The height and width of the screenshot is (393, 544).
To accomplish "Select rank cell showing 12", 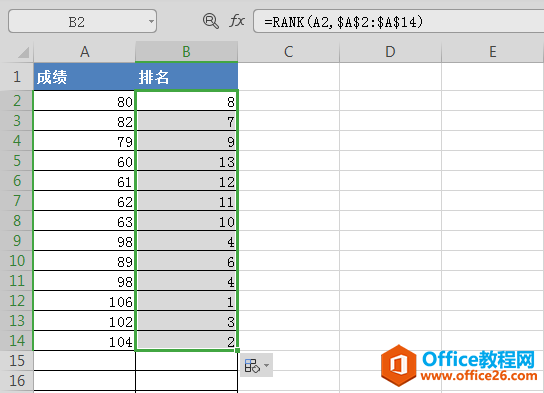I will [186, 181].
